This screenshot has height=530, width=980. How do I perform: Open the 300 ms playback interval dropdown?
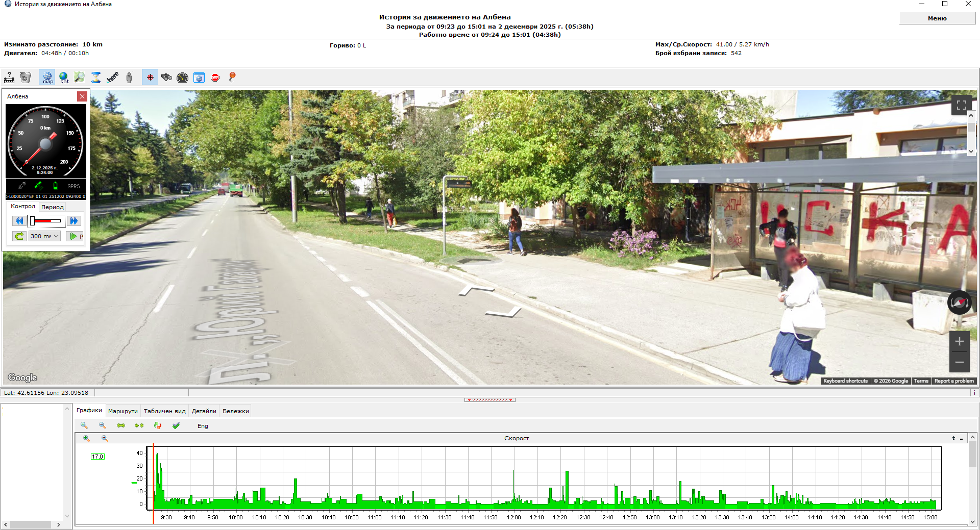(x=45, y=236)
